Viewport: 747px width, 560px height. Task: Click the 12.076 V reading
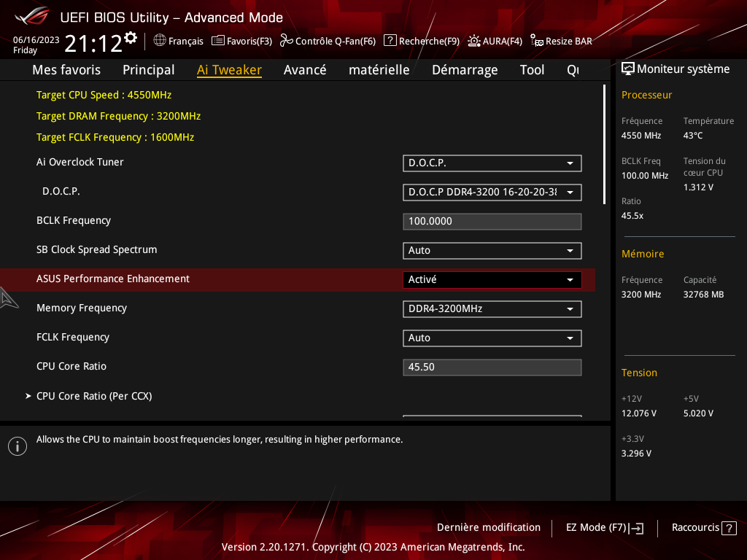pos(639,413)
